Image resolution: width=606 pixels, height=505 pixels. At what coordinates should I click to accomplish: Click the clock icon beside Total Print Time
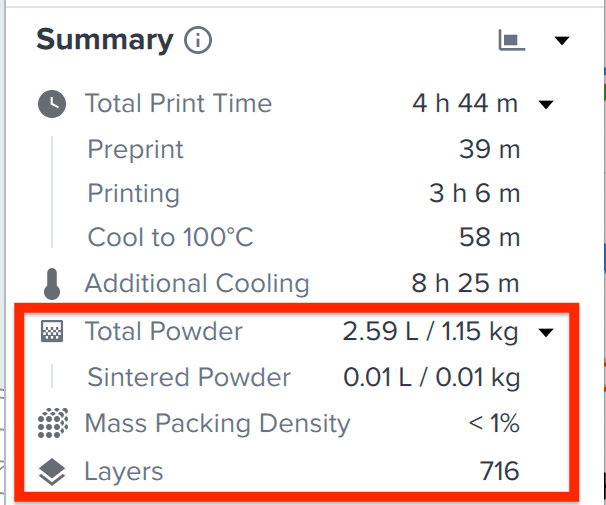click(52, 104)
